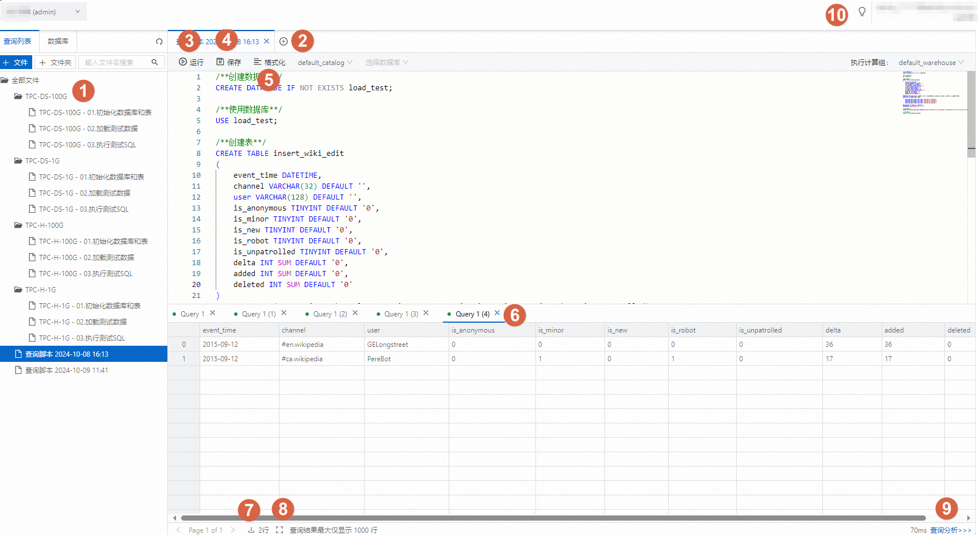Open the database selection dropdown
The width and height of the screenshot is (980, 535).
click(x=387, y=62)
